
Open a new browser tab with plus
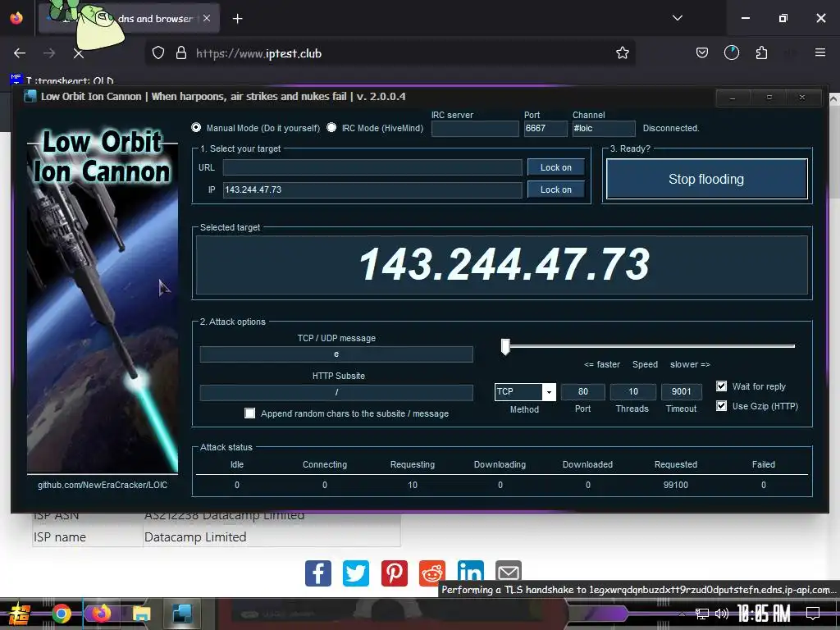coord(237,19)
